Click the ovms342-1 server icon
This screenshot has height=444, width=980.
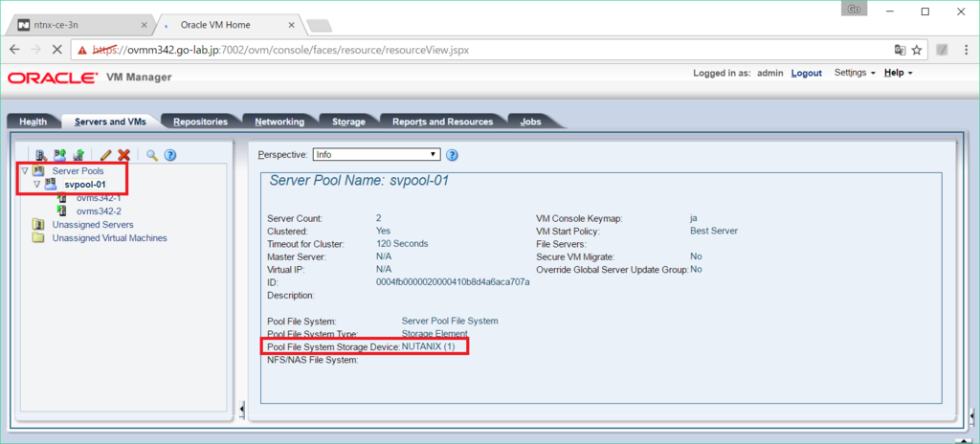coord(62,198)
